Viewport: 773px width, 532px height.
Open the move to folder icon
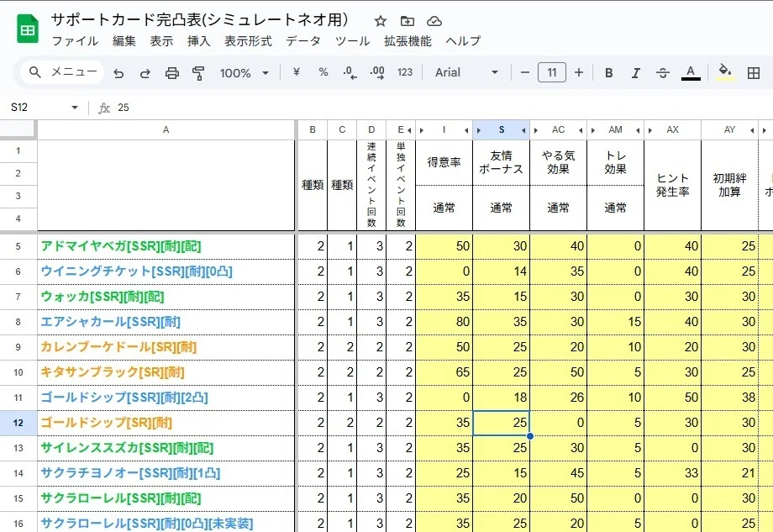(x=408, y=21)
